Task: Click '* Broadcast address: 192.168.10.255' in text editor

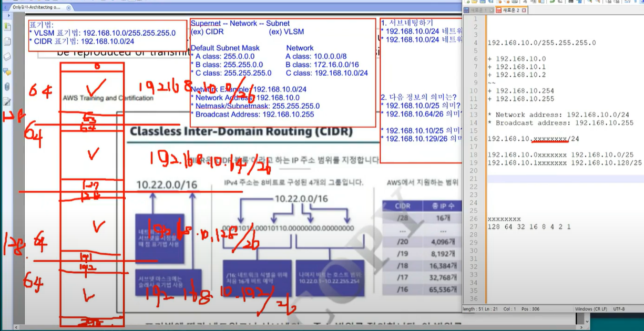Action: (560, 123)
